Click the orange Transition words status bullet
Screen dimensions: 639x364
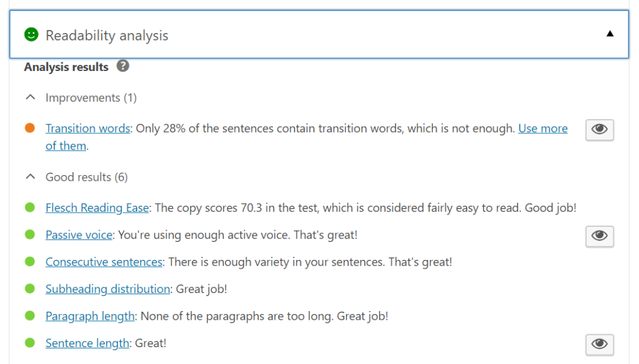[x=29, y=128]
